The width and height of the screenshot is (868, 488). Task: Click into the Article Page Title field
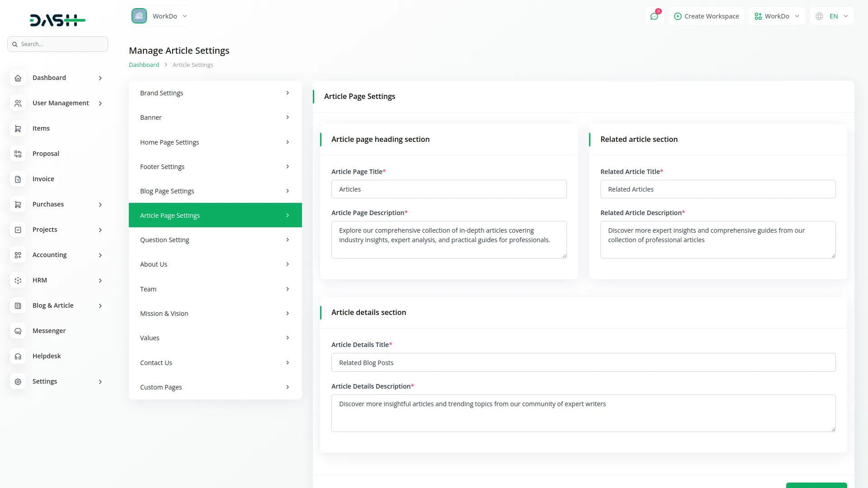pos(448,189)
